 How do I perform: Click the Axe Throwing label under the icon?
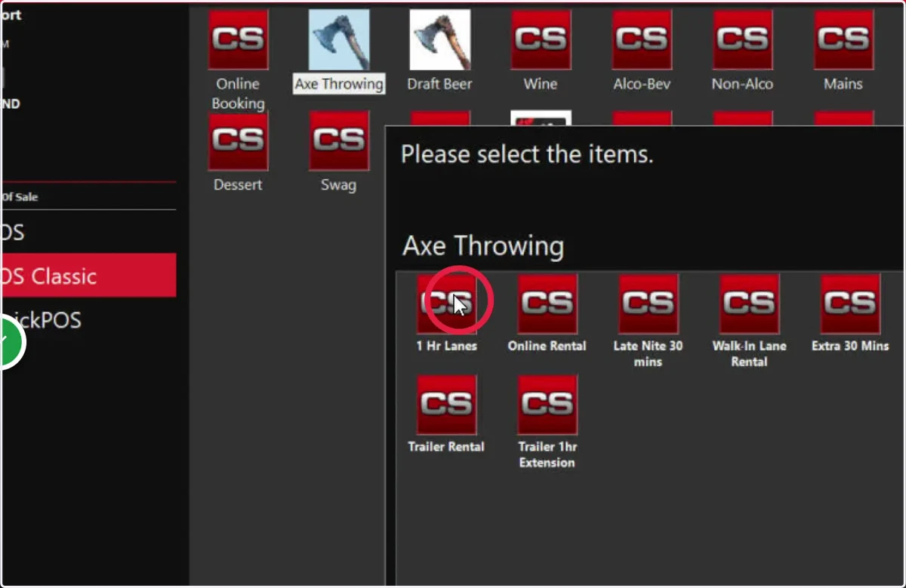[339, 84]
